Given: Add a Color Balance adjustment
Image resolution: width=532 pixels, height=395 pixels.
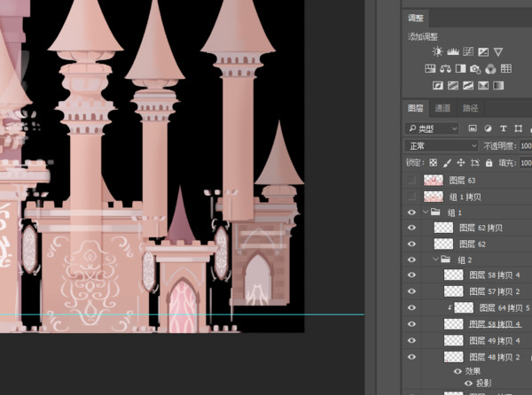Looking at the screenshot, I should [x=445, y=69].
